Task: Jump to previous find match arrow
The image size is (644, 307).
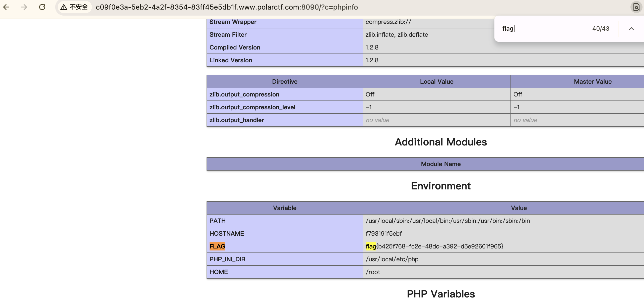Action: [x=631, y=29]
